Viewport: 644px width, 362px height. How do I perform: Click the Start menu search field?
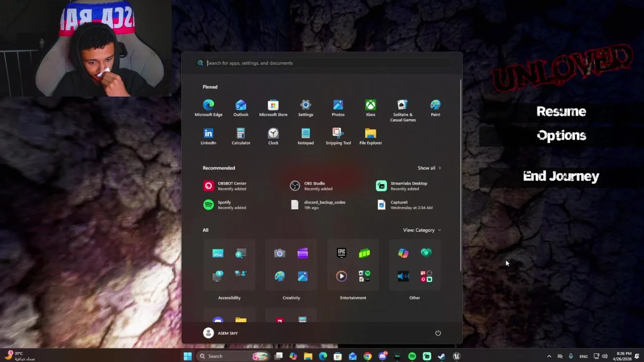point(322,63)
